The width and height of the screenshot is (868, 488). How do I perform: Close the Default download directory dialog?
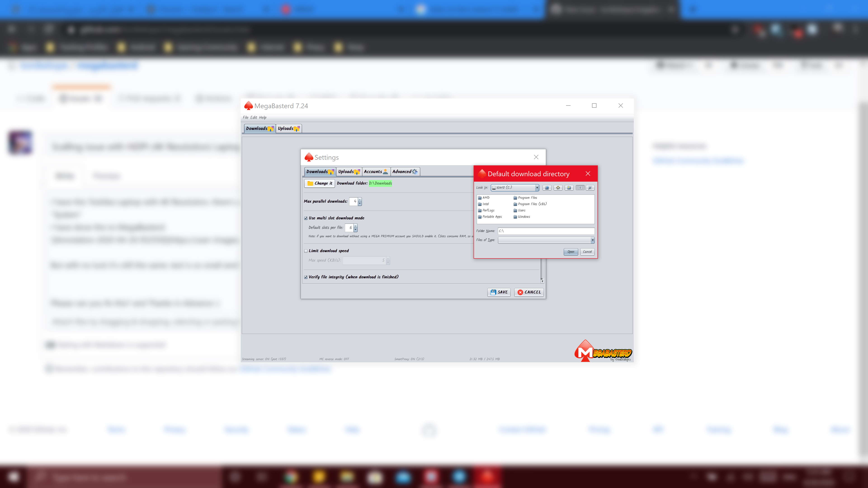[588, 174]
